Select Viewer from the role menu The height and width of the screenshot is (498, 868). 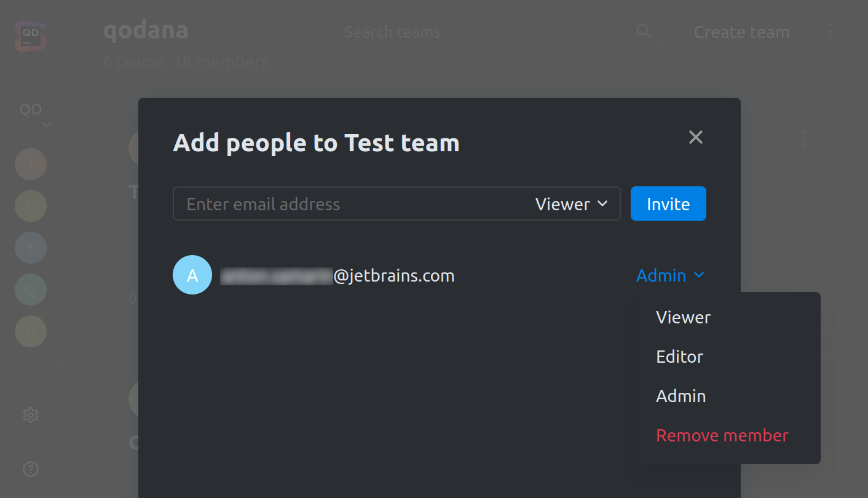(x=682, y=317)
